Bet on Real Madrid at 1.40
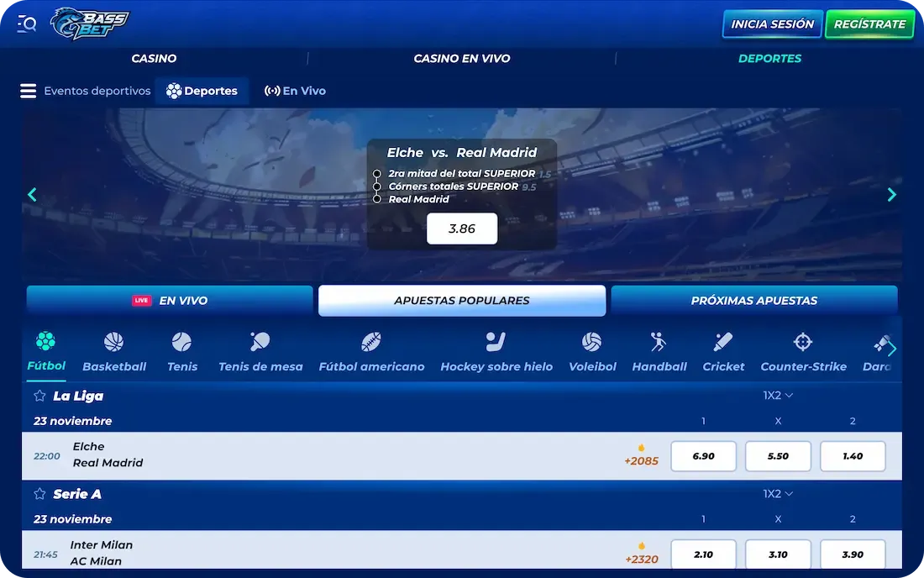The width and height of the screenshot is (924, 578). (x=853, y=456)
